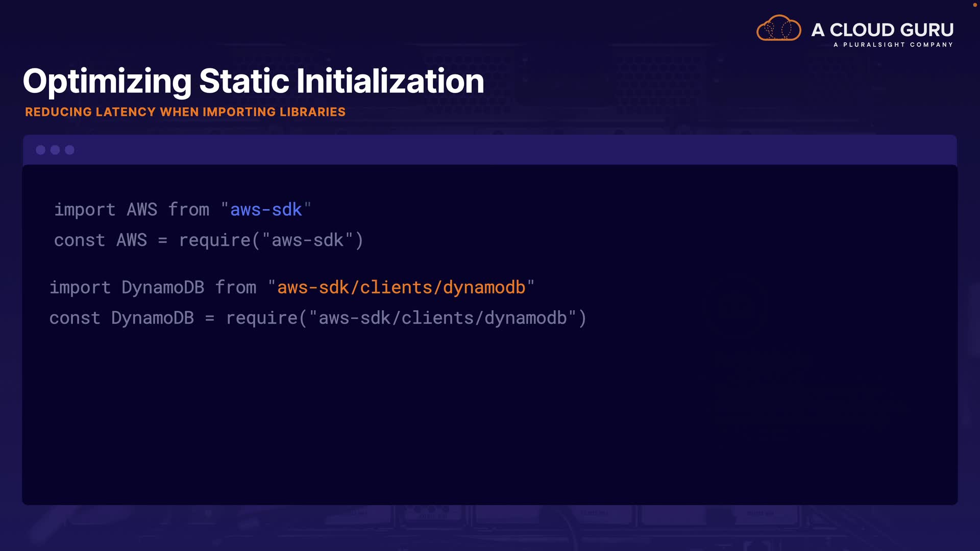This screenshot has height=551, width=980.
Task: Click the third dot in code window header
Action: pos(70,150)
